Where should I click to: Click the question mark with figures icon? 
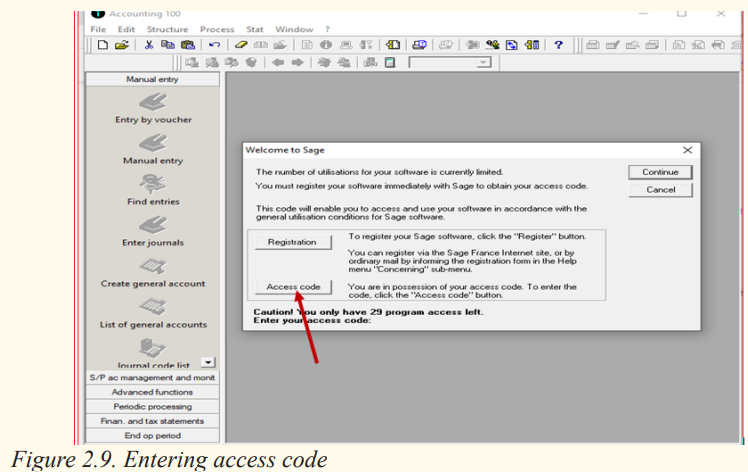pos(492,45)
